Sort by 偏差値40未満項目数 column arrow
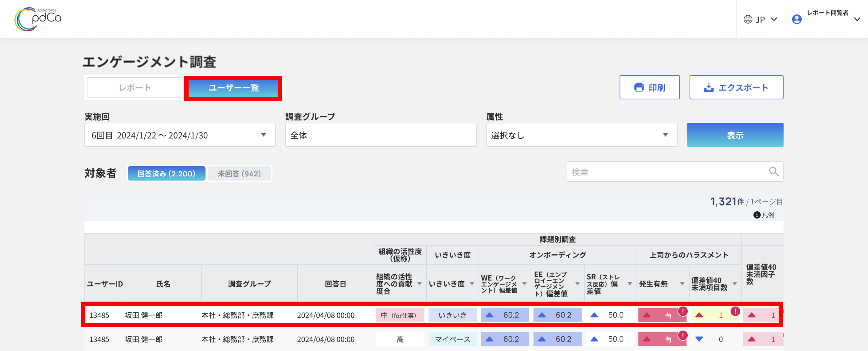Screen dimensions: 868x351 point(735,284)
